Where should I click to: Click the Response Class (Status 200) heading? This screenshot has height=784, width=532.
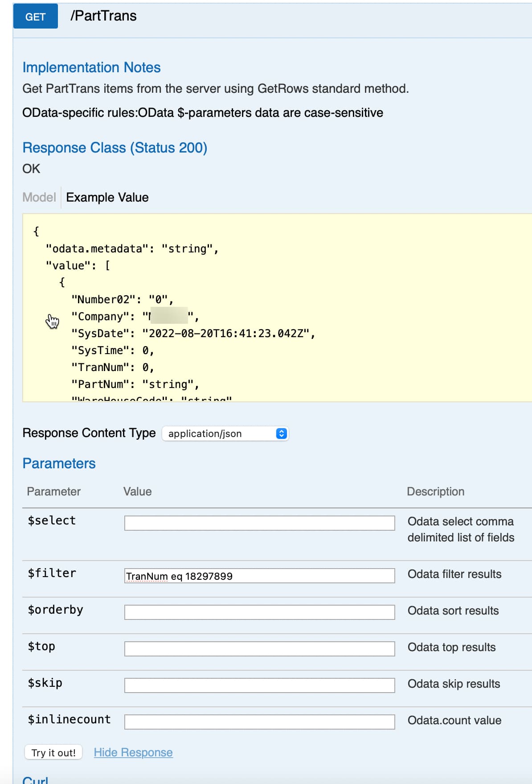(x=115, y=148)
